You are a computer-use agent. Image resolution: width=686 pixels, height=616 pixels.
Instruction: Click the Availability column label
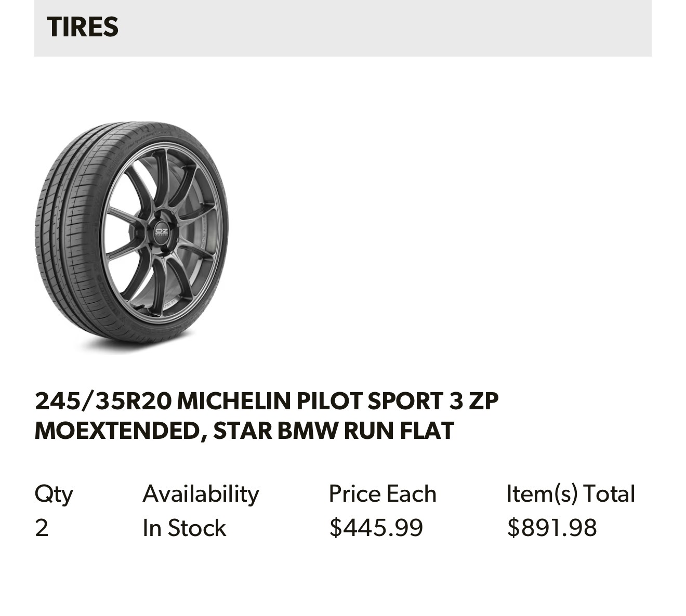(x=201, y=494)
